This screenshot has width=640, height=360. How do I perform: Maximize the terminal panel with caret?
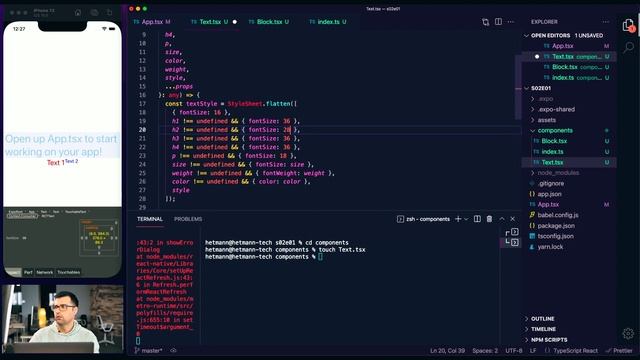502,219
